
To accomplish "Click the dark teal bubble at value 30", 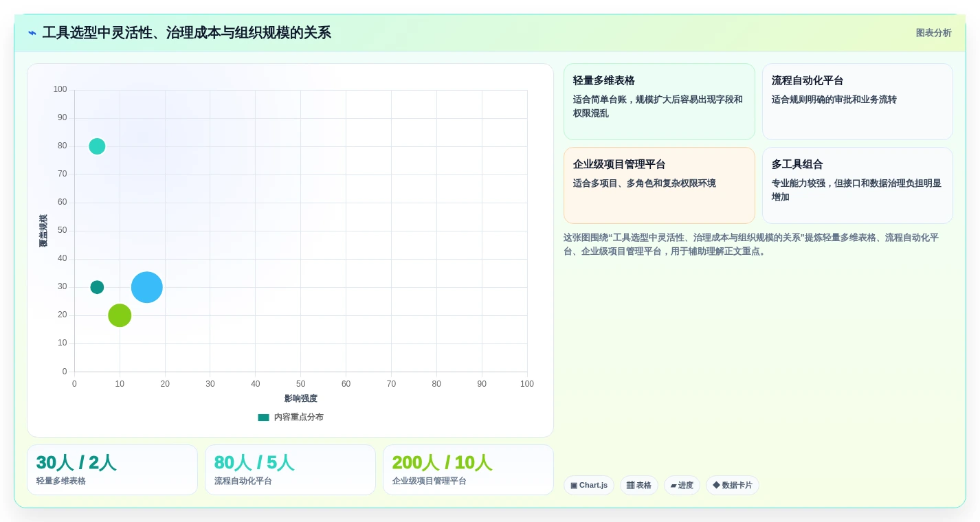I will (97, 287).
